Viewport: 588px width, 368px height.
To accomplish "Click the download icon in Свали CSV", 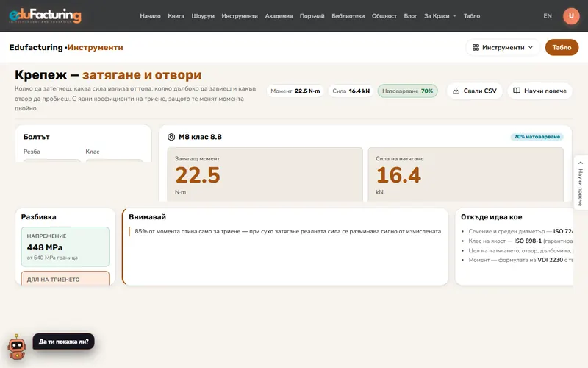I will [456, 91].
